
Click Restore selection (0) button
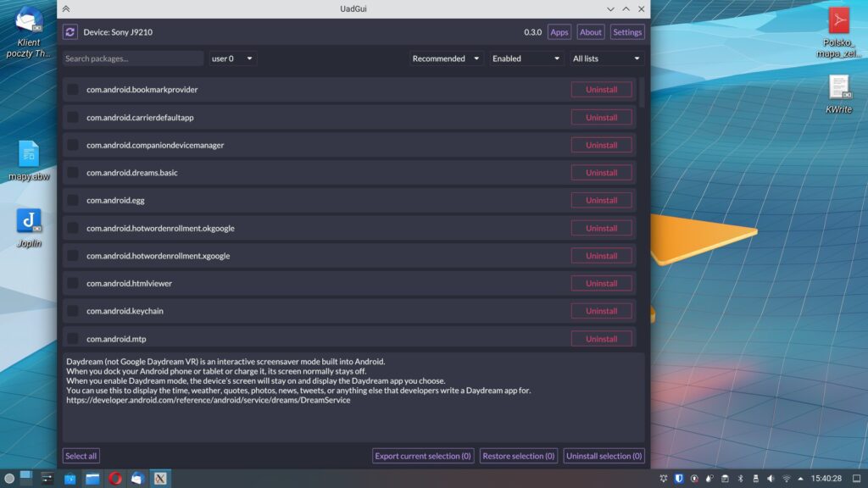(519, 456)
